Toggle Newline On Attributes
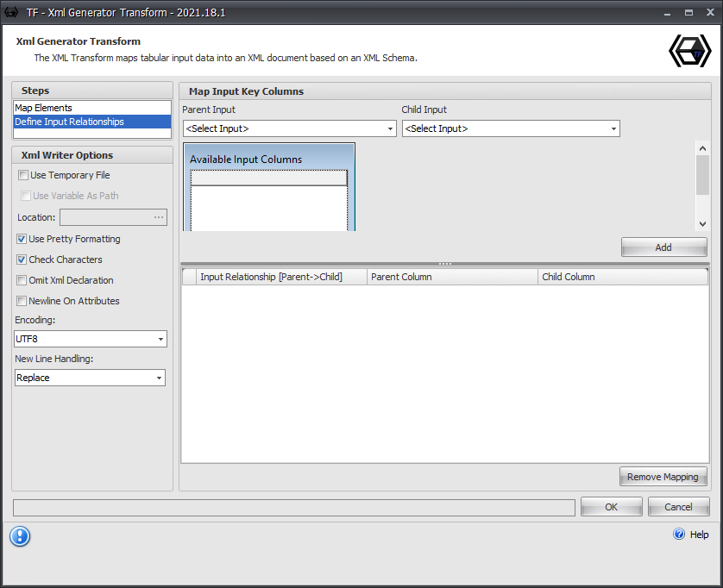 (21, 301)
